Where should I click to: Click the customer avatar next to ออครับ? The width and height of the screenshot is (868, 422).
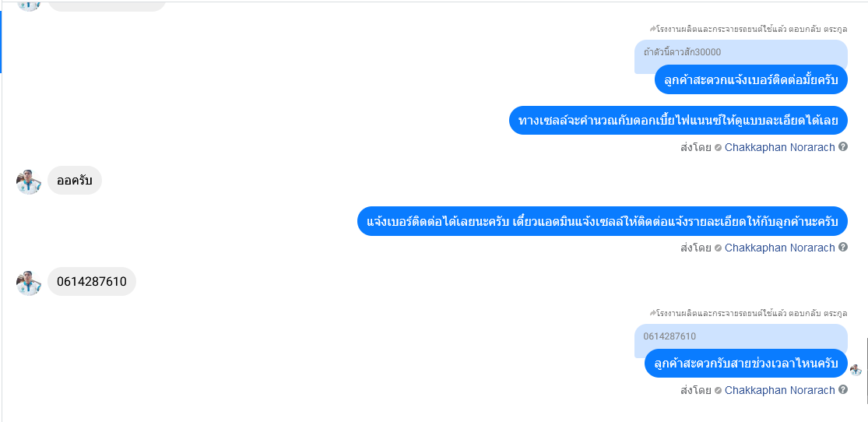[29, 181]
